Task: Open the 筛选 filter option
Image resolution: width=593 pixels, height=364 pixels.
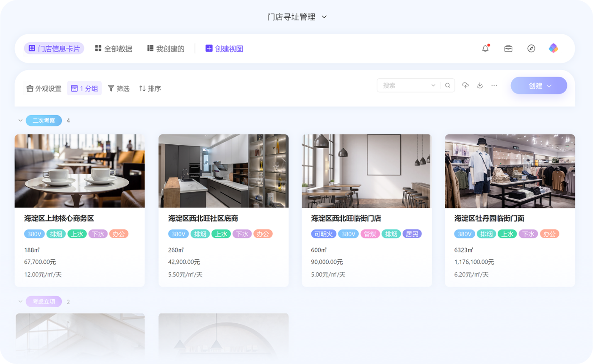Action: click(x=119, y=88)
